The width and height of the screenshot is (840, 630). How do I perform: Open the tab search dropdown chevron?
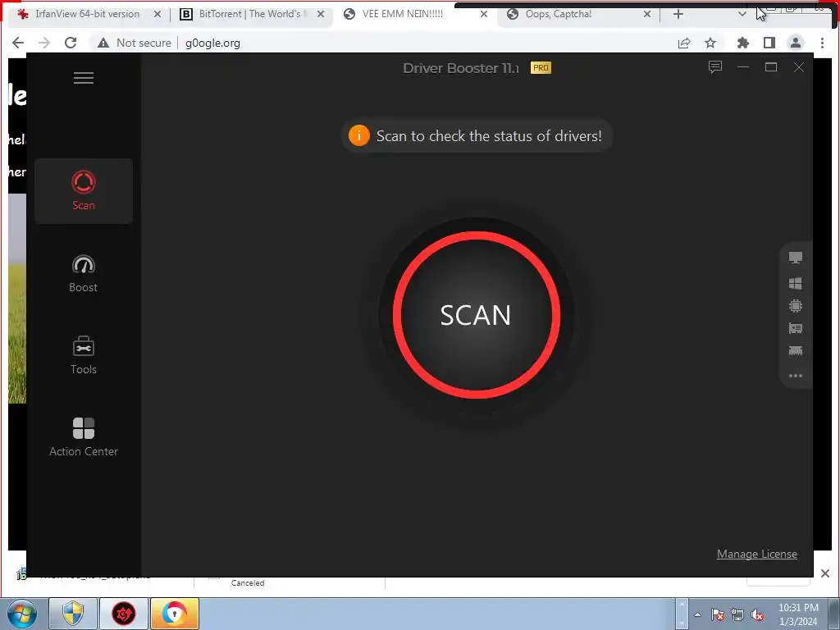pos(742,15)
